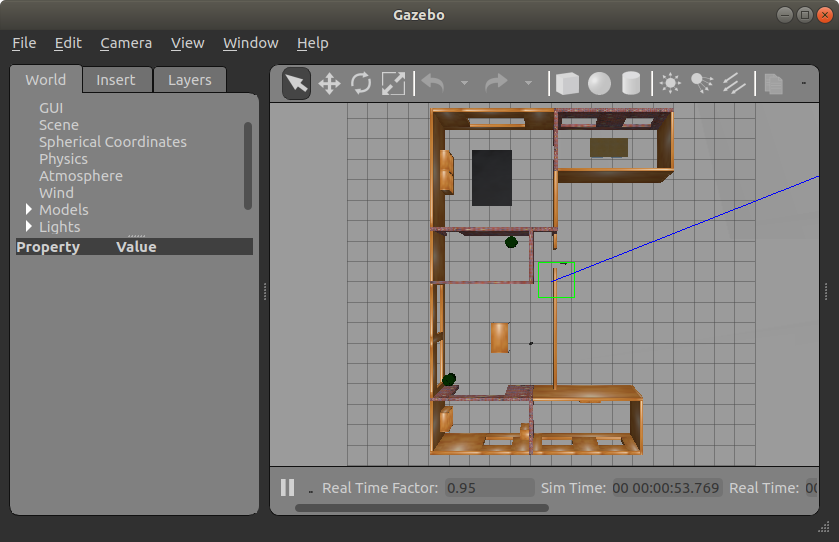
Task: Insert a sphere shape
Action: (599, 83)
